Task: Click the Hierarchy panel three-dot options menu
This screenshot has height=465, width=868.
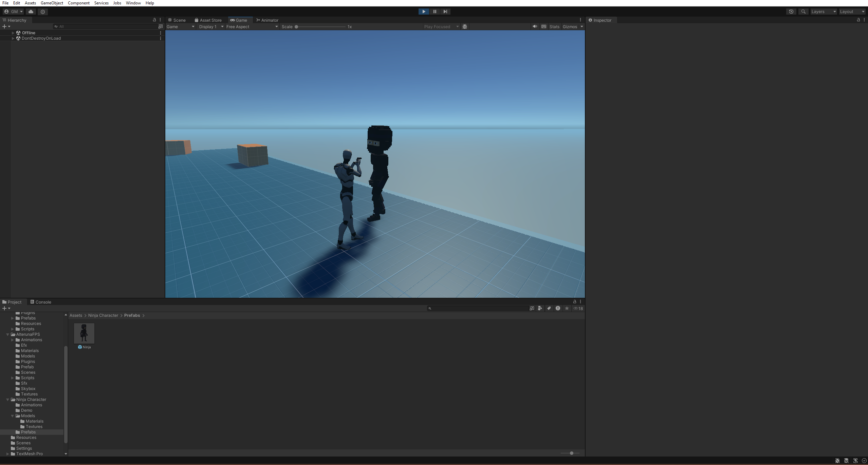Action: [x=161, y=20]
